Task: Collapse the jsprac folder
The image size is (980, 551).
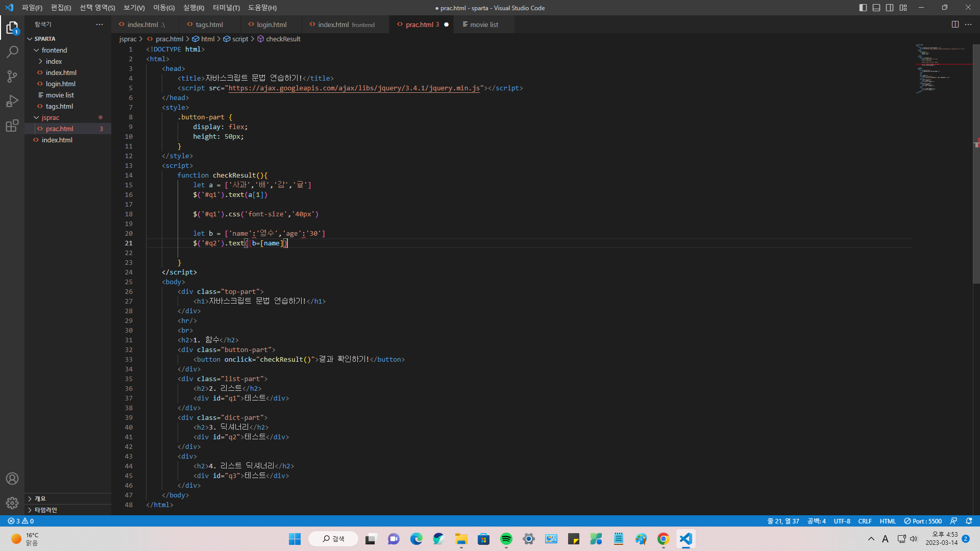Action: coord(68,117)
